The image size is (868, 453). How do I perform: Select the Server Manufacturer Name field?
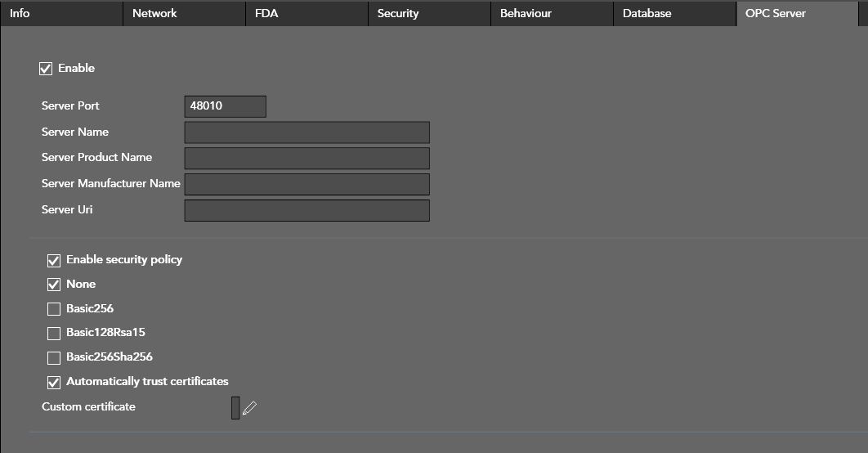point(306,184)
